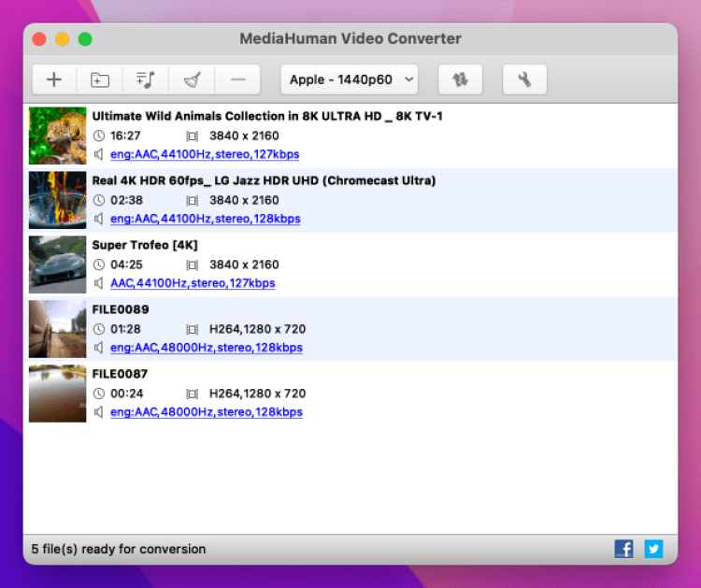
Task: Click the FILE0087 title text
Action: click(x=120, y=374)
